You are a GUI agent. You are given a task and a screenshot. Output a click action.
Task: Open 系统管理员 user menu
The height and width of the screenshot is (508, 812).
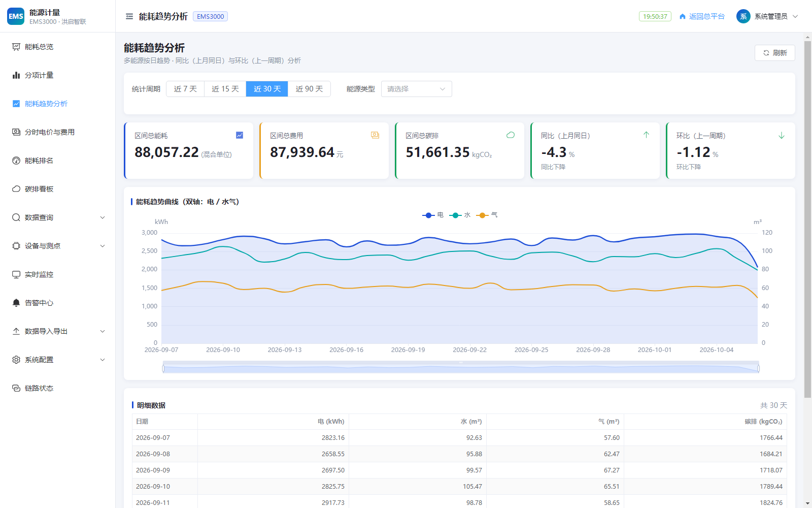point(767,16)
